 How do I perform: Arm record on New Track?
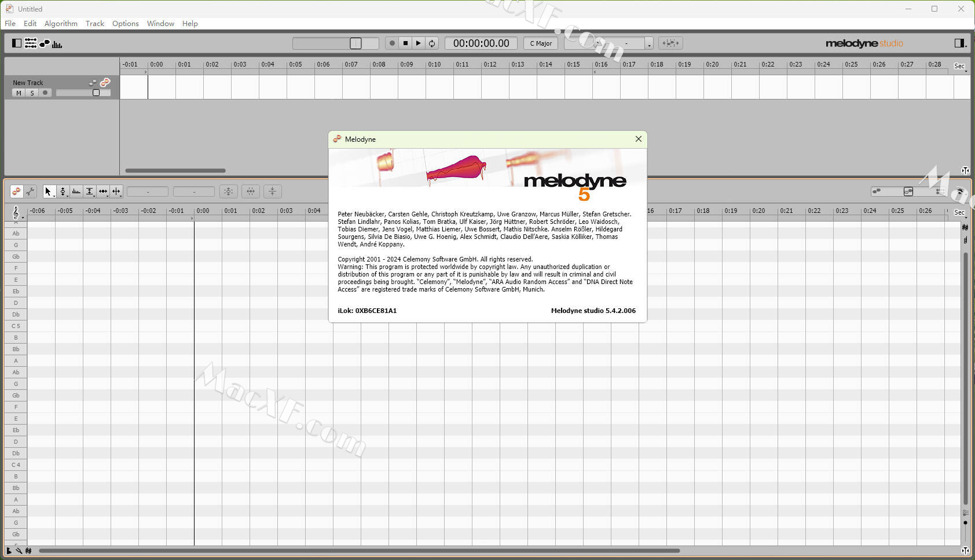pos(45,93)
